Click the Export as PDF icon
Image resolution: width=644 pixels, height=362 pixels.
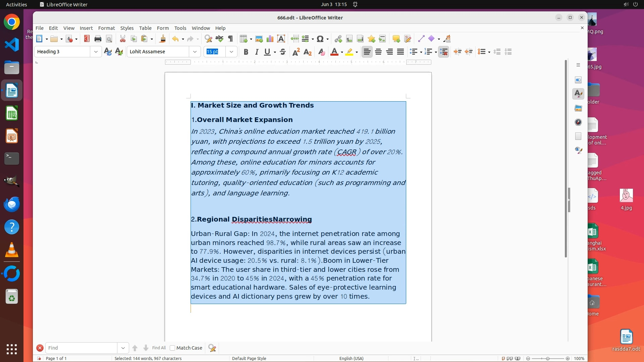[87, 39]
